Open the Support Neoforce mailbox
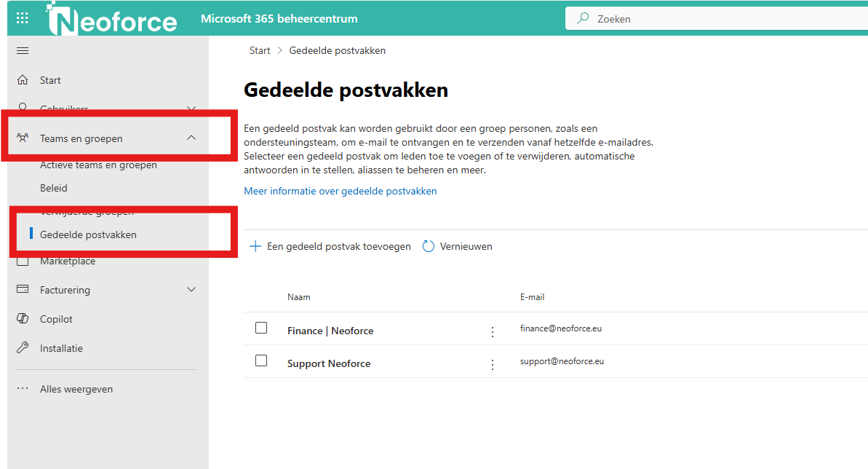This screenshot has height=469, width=868. coord(329,363)
